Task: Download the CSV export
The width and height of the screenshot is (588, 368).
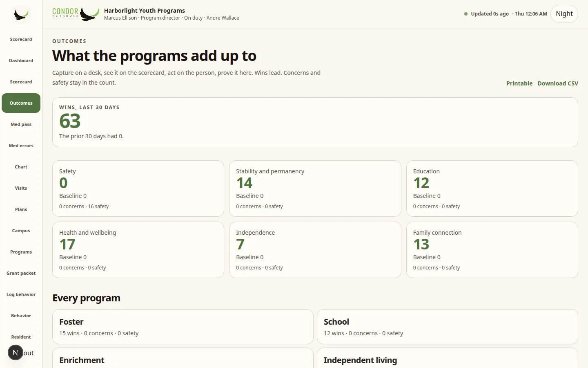Action: [x=558, y=83]
